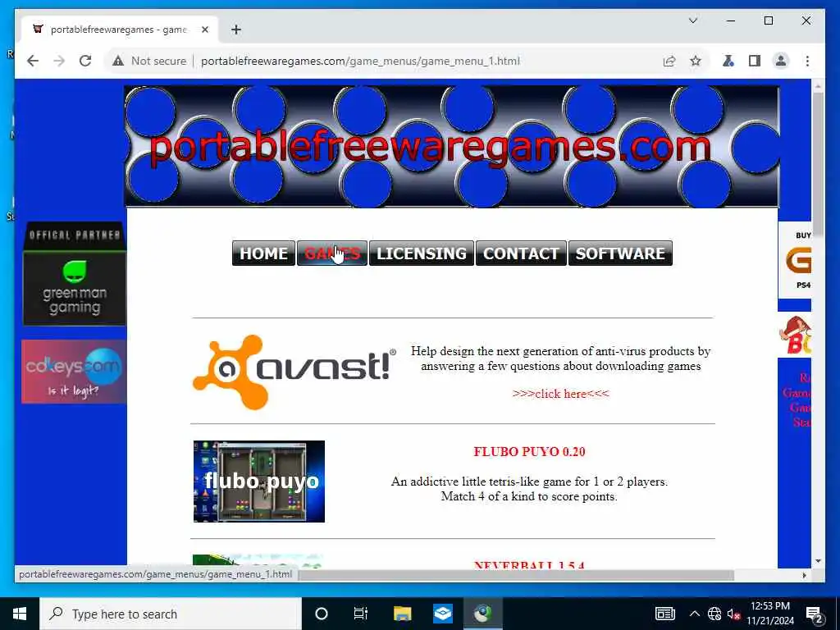Click the horizontal scrollbar right arrow

point(804,575)
